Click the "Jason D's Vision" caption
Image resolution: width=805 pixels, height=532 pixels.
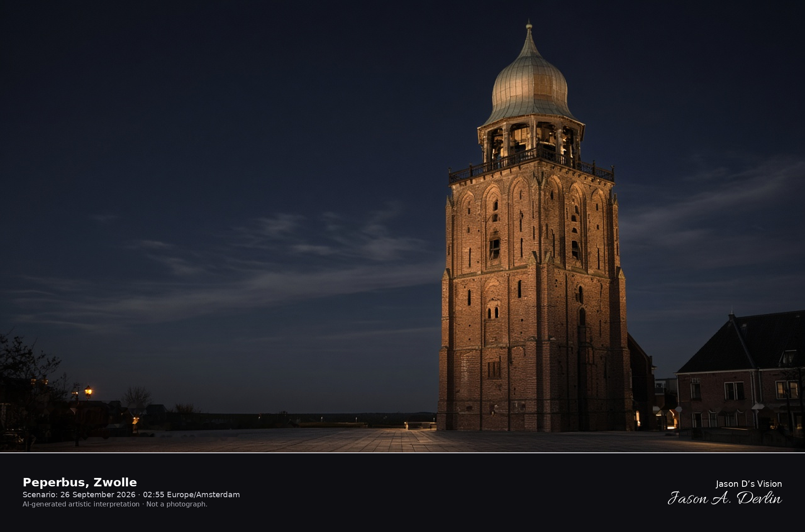(x=748, y=484)
